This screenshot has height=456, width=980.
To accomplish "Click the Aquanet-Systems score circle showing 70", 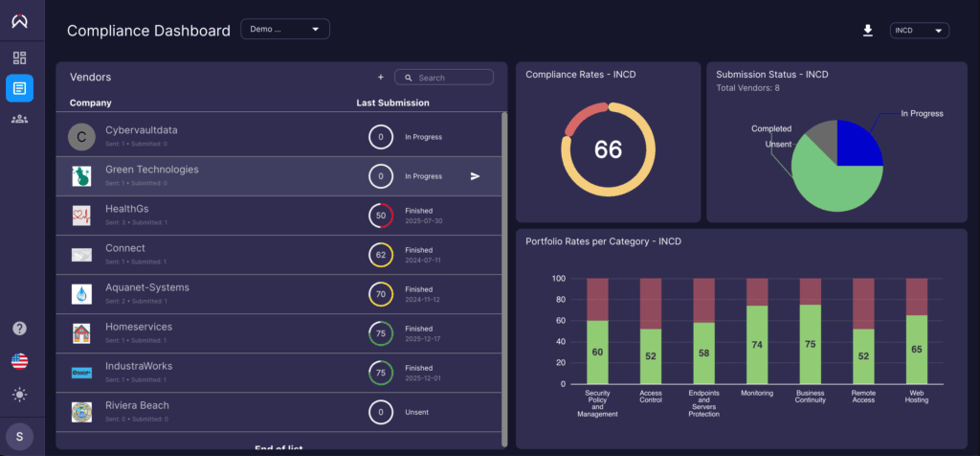I will [x=381, y=294].
